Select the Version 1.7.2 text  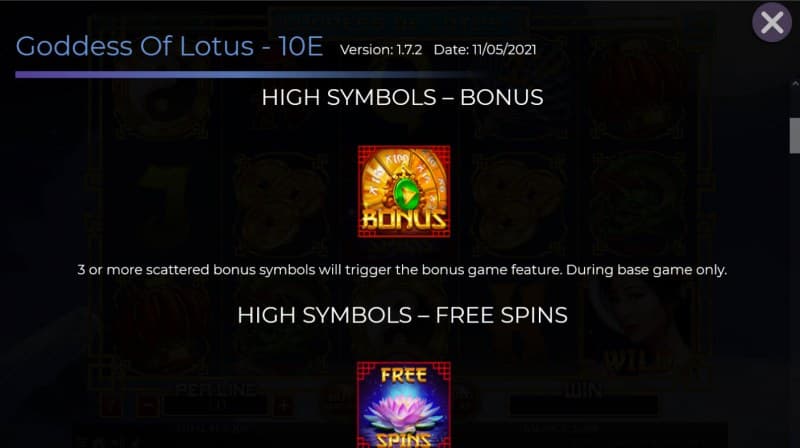point(381,49)
